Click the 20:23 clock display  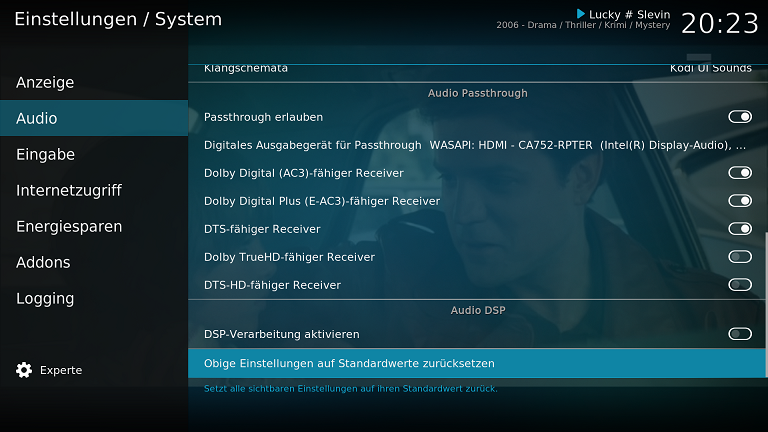point(720,23)
